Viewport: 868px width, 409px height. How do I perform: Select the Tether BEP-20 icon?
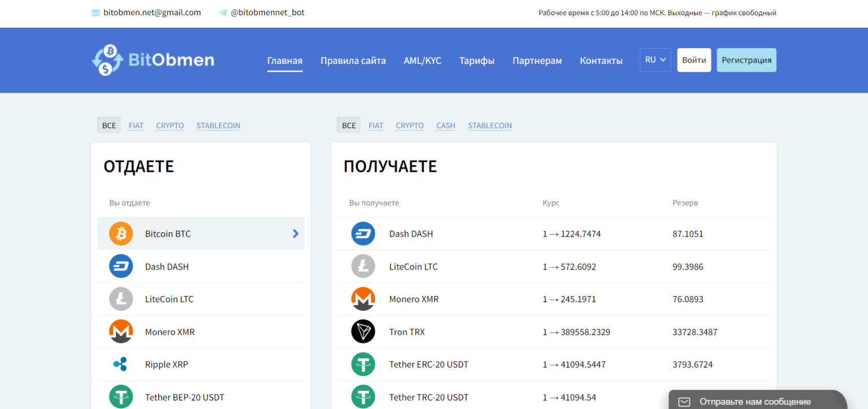coord(121,397)
